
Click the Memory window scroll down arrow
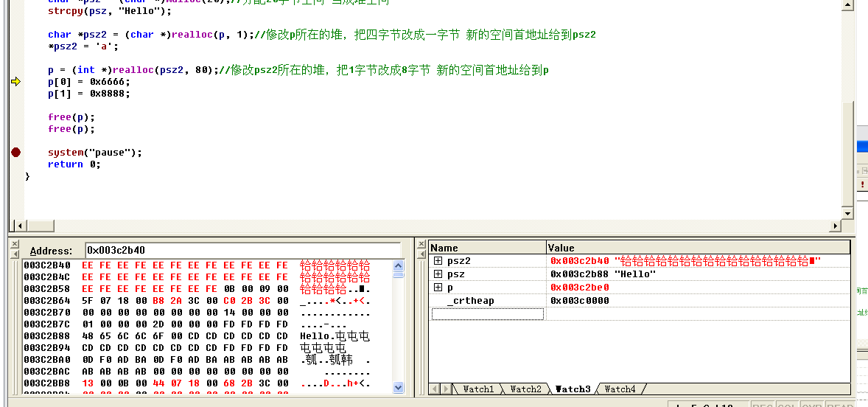pos(398,387)
